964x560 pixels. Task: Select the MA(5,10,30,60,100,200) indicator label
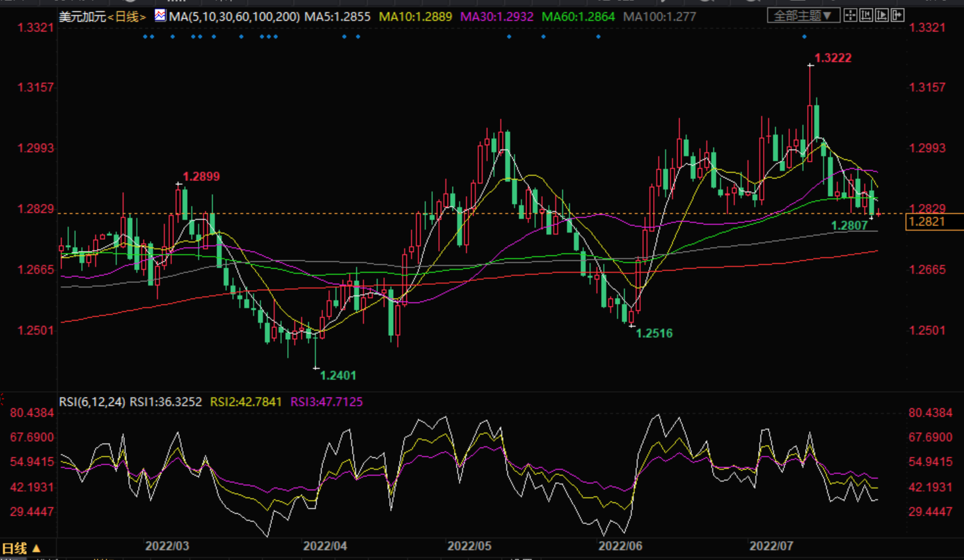point(234,17)
